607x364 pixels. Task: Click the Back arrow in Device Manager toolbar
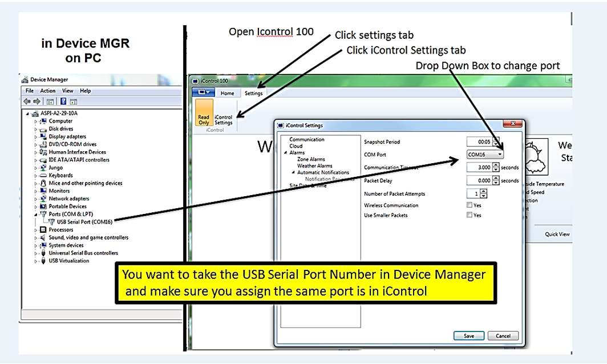click(27, 102)
